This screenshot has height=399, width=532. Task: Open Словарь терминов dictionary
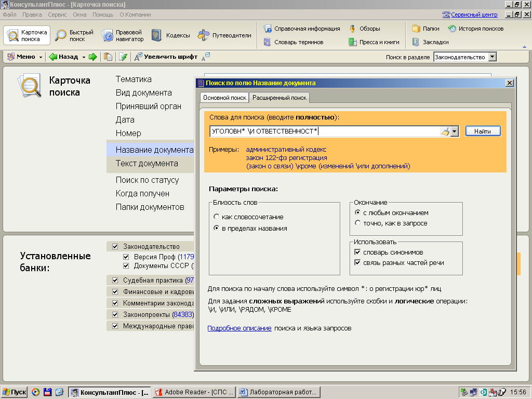click(x=294, y=42)
